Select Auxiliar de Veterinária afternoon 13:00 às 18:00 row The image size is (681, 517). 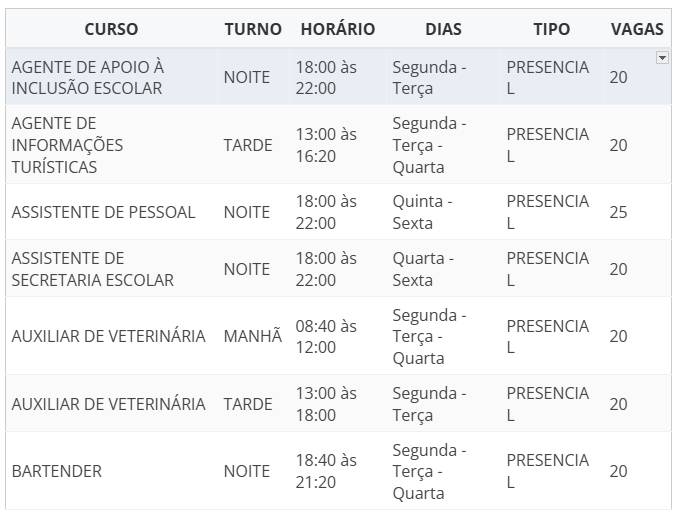click(x=338, y=404)
